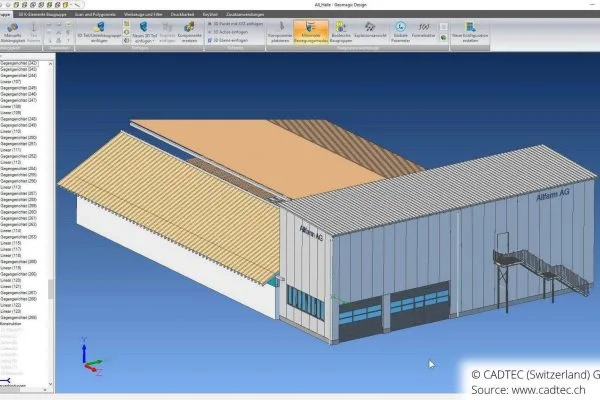Screen dimensions: 600x400
Task: Choose 3D Ebene einfügen
Action: [x=228, y=40]
